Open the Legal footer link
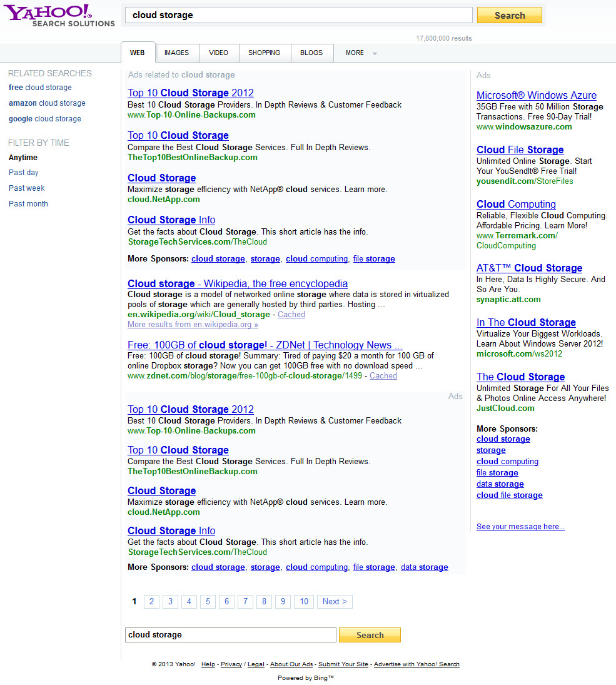The height and width of the screenshot is (685, 616). click(256, 664)
